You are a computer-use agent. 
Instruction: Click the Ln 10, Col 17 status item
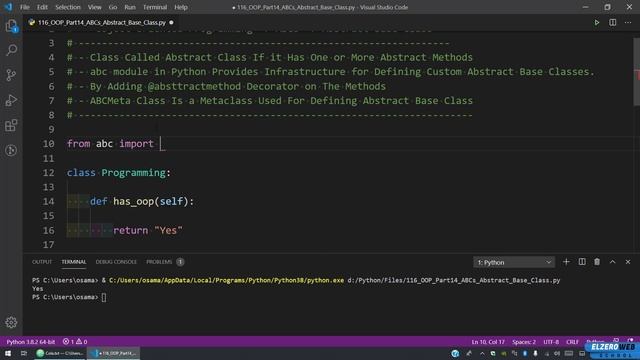[x=488, y=342]
